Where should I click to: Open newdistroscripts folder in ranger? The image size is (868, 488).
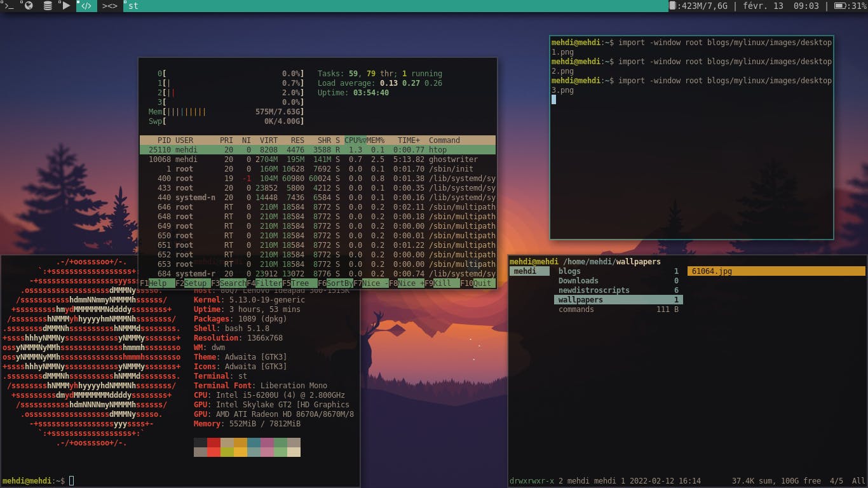(618, 290)
